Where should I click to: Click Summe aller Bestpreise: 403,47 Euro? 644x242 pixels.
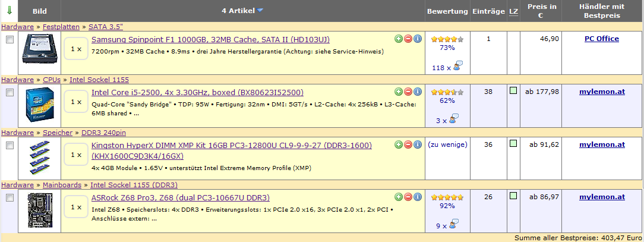[578, 238]
